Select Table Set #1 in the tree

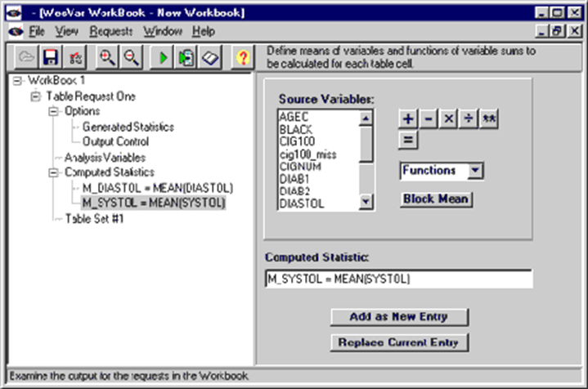pyautogui.click(x=94, y=219)
